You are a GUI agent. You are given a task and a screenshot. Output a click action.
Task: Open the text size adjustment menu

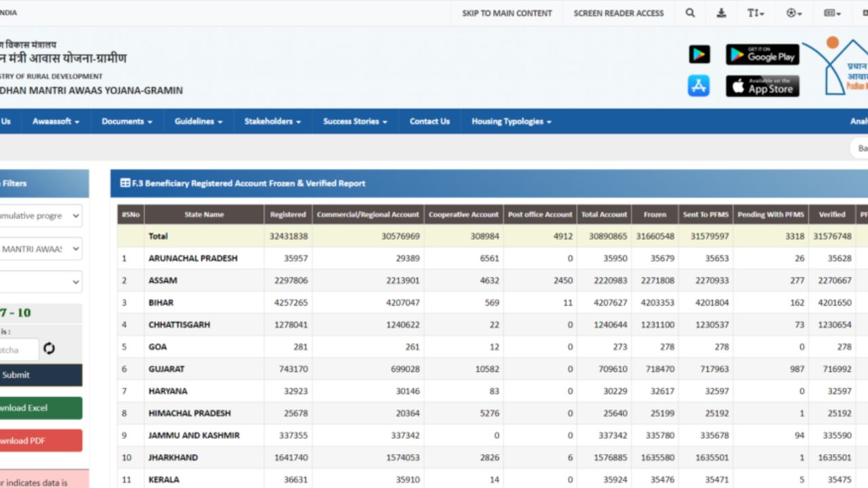coord(755,13)
